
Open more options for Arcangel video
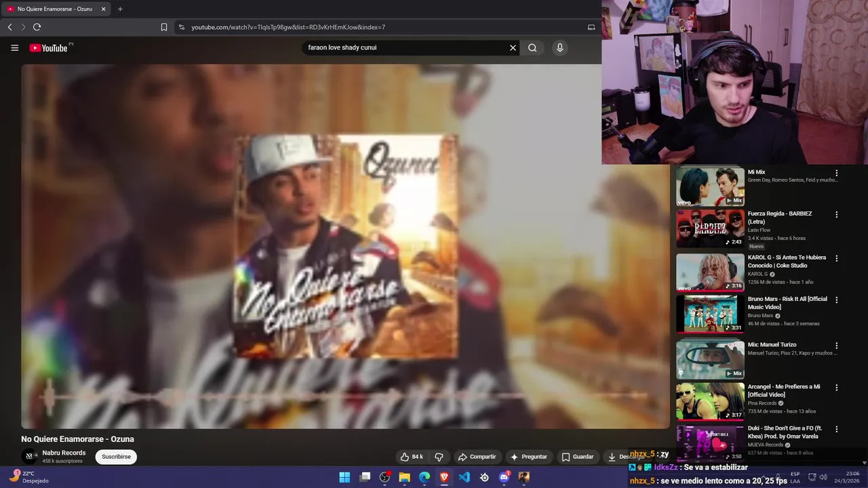[x=836, y=388]
